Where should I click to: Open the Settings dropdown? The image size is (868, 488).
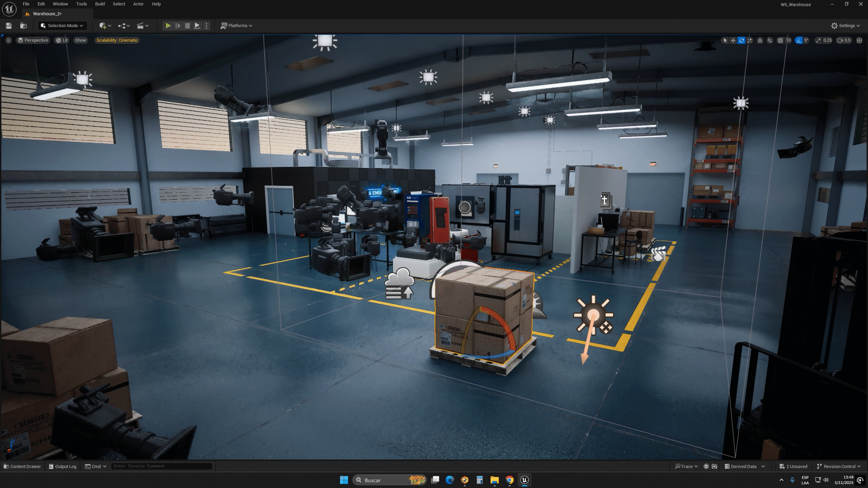pyautogui.click(x=845, y=26)
